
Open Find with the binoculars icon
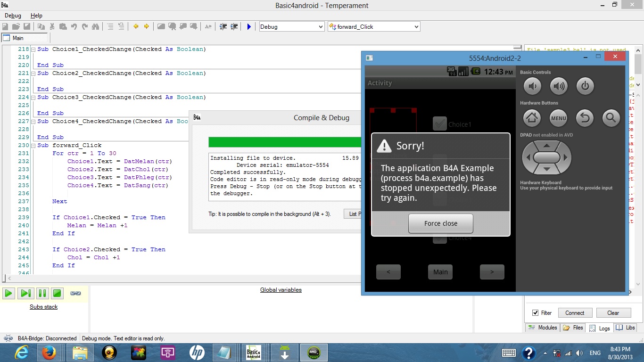pos(96,27)
